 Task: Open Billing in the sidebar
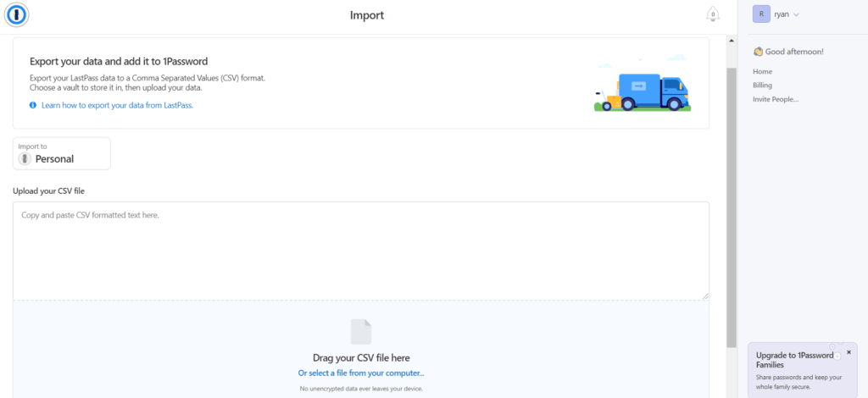coord(762,86)
